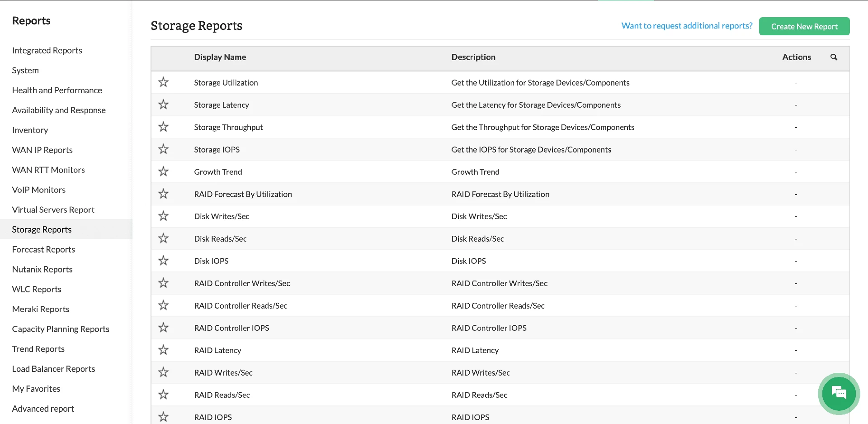Image resolution: width=868 pixels, height=424 pixels.
Task: Click the Display Name column header
Action: click(x=220, y=57)
